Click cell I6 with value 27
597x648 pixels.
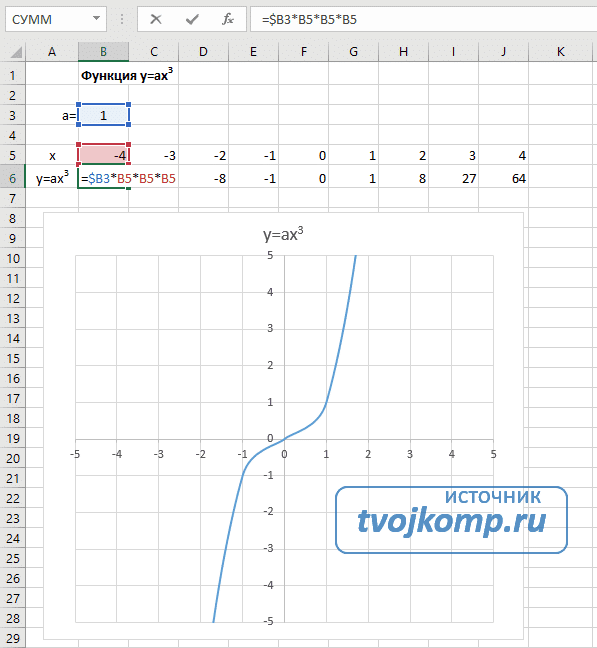click(453, 179)
